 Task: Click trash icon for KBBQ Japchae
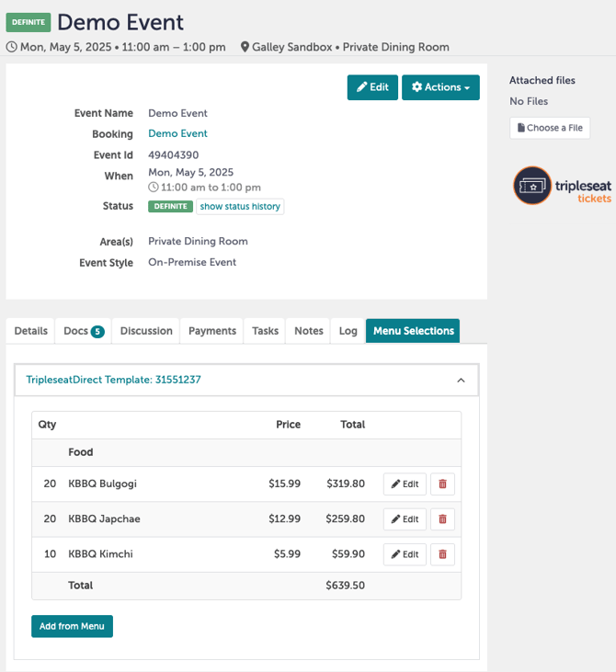[x=442, y=519]
